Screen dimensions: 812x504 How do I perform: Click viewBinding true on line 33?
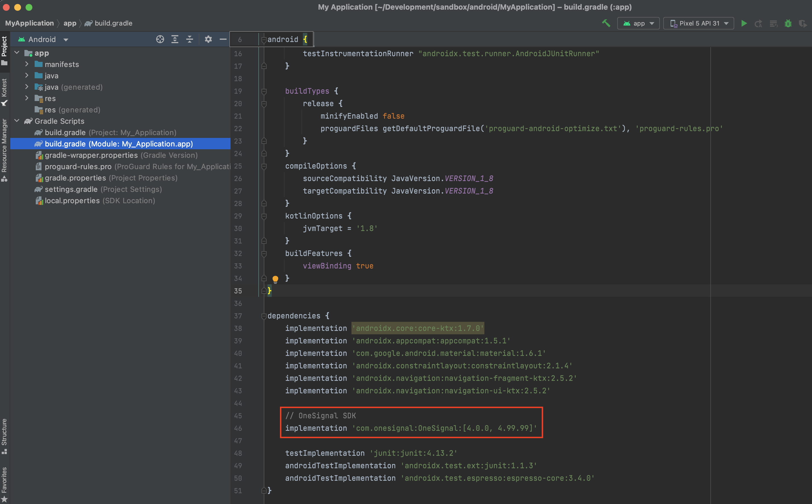point(338,266)
